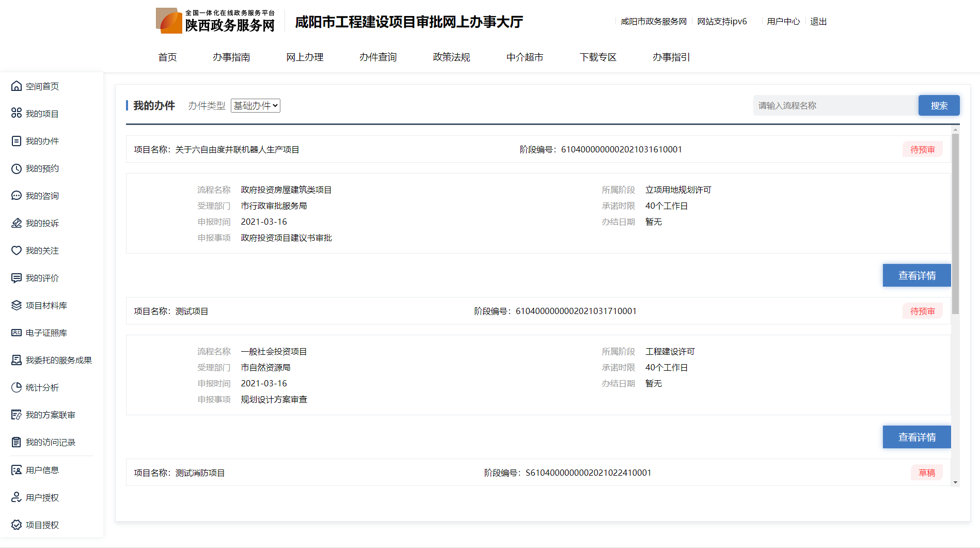Go to the 中介超市 navigation tab
Viewport: 980px width, 548px height.
(x=525, y=57)
